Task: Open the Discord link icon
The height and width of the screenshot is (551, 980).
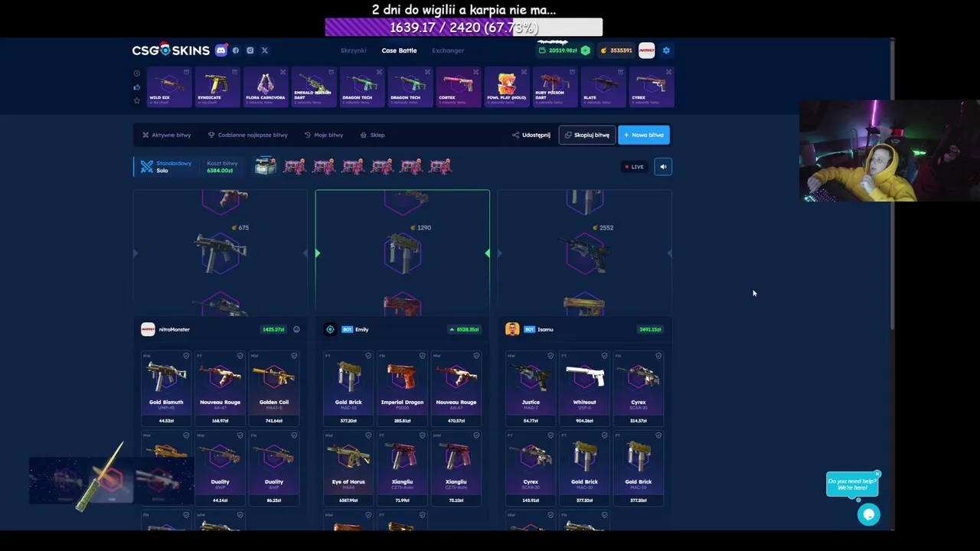Action: [221, 51]
